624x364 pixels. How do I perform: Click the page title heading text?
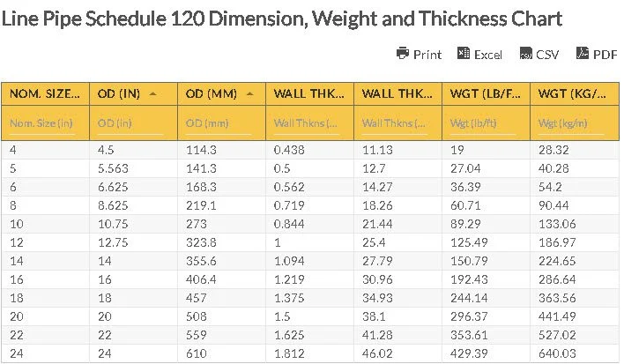(x=281, y=19)
